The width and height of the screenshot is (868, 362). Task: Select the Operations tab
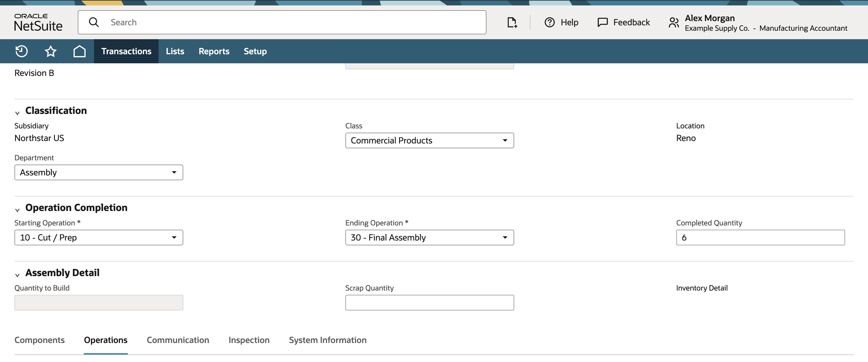coord(105,340)
